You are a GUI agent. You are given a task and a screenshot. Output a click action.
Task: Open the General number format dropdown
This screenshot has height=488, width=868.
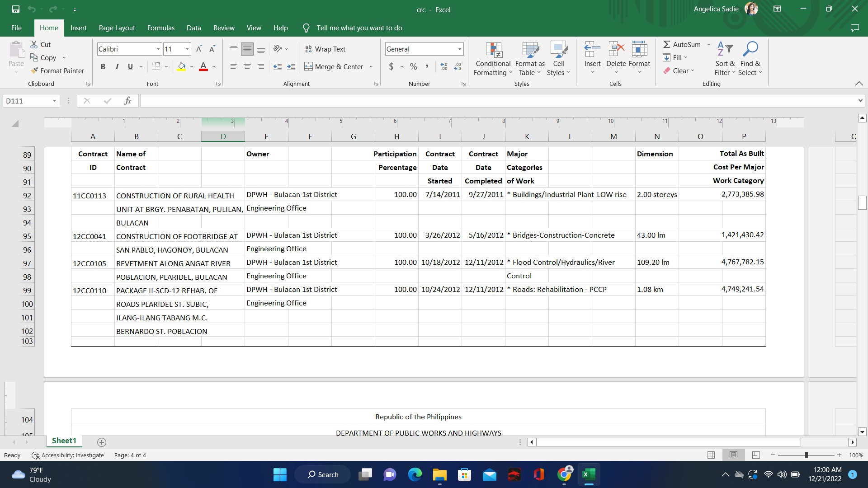coord(459,49)
